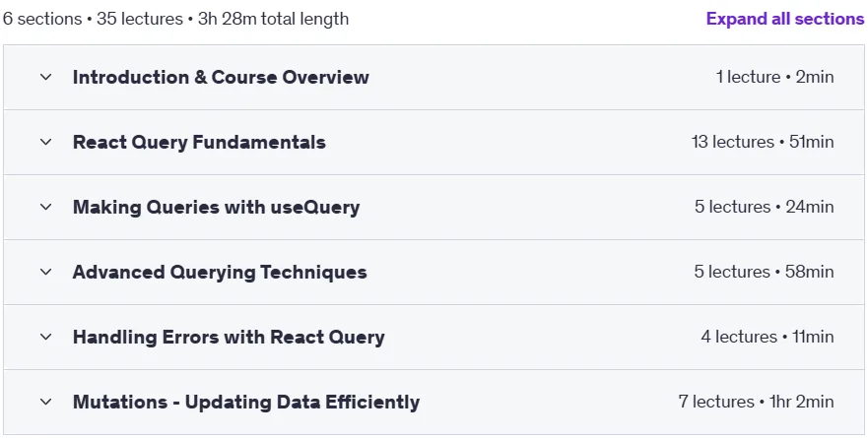
Task: Select the 5 lectures • 24min label
Action: (x=764, y=207)
